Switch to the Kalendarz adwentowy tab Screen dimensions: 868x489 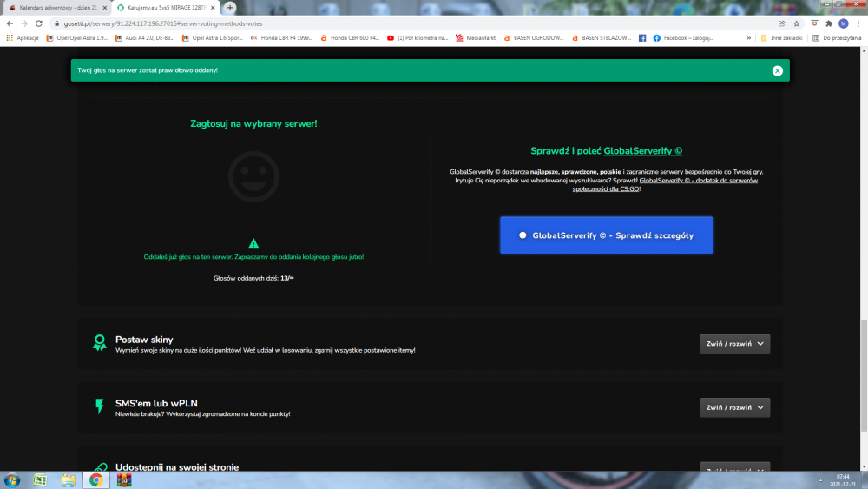56,8
